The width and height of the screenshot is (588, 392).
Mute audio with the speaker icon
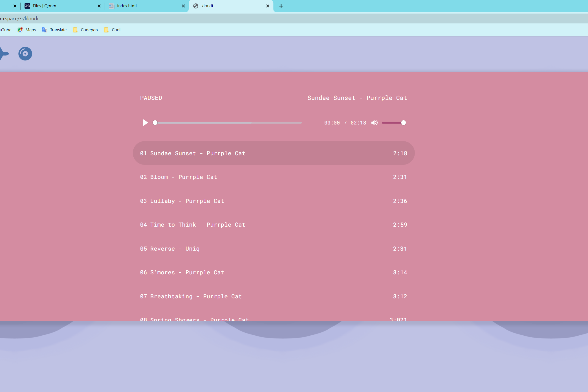pyautogui.click(x=374, y=123)
